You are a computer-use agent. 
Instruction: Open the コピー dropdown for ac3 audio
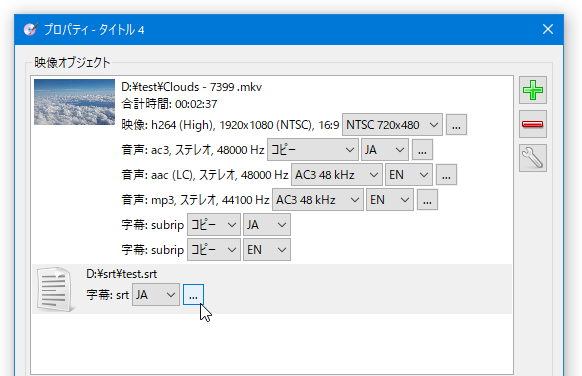click(x=313, y=150)
